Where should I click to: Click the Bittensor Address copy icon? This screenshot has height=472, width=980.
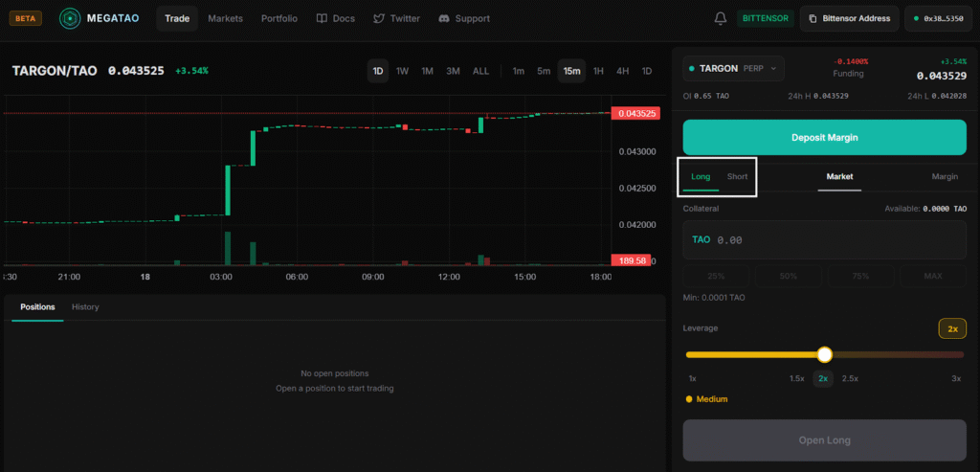[813, 18]
